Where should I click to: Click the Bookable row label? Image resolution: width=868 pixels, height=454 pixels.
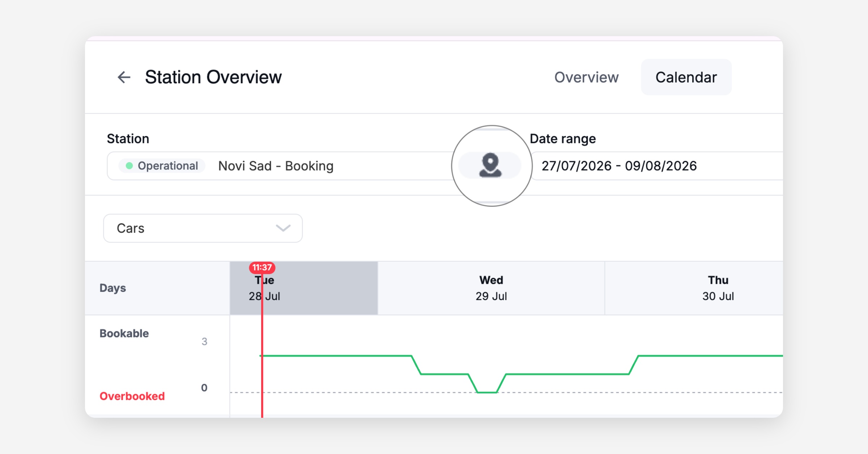(x=124, y=333)
